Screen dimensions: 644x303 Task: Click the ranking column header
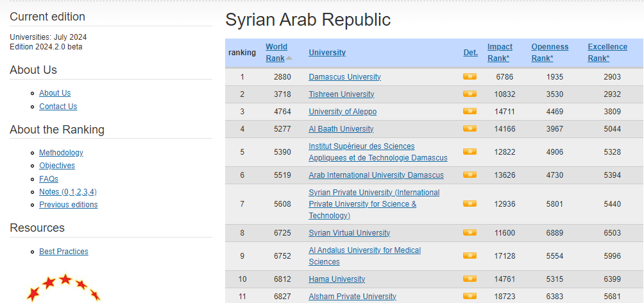tap(242, 53)
